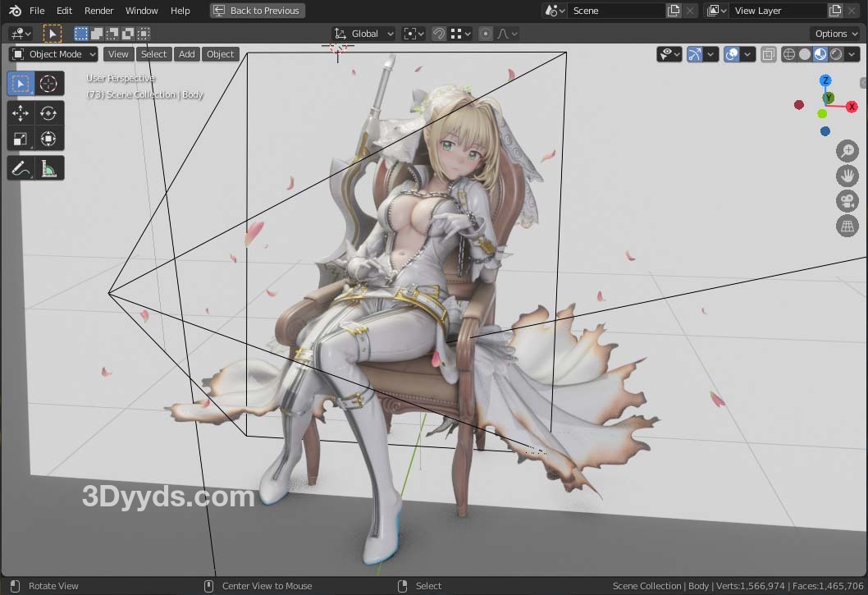
Task: Select the Annotate pencil tool
Action: pos(21,169)
